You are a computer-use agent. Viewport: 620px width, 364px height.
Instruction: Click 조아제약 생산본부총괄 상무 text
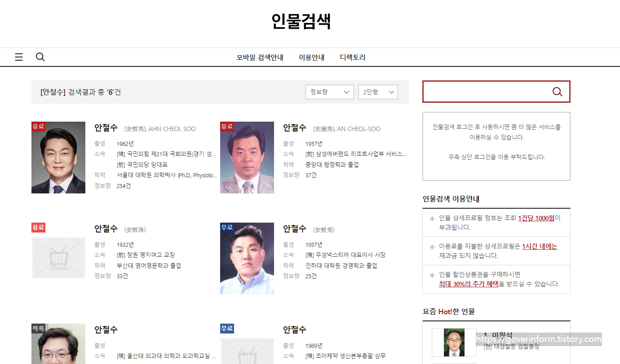tap(345, 356)
